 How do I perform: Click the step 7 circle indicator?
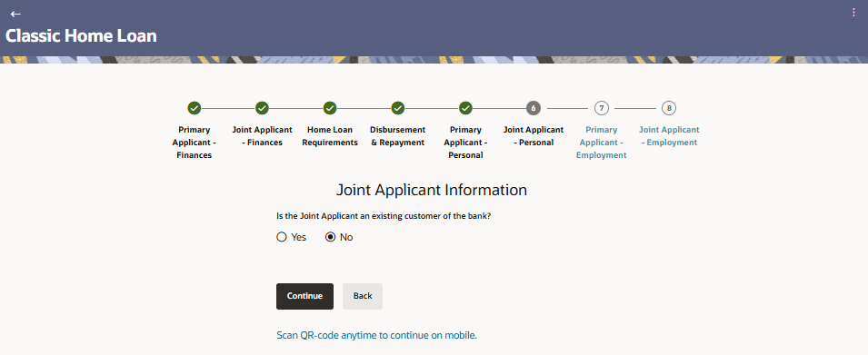point(601,108)
